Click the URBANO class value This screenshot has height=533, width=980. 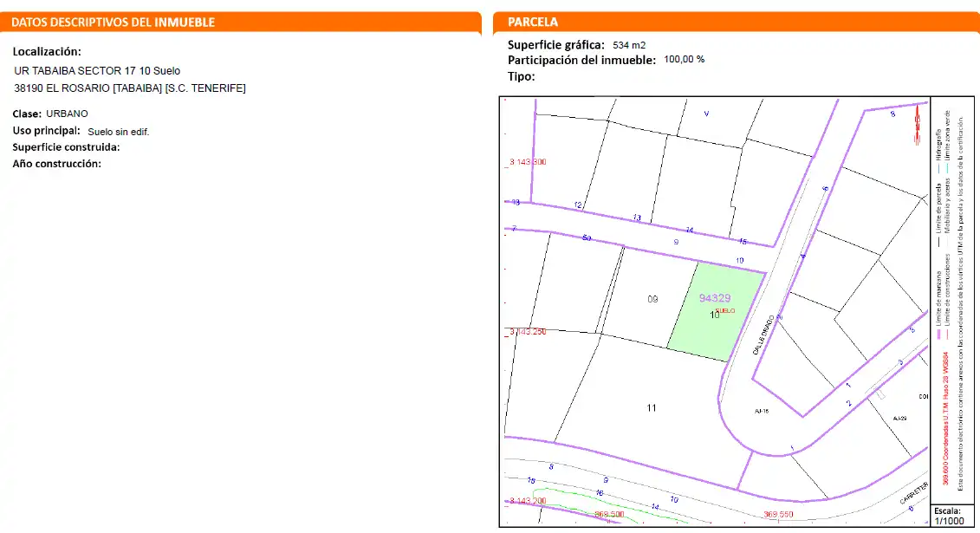point(67,114)
